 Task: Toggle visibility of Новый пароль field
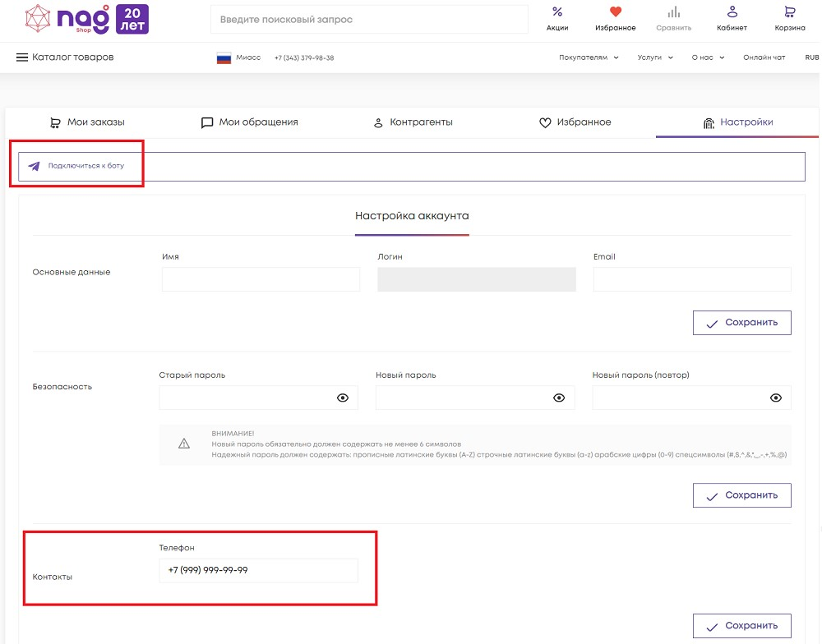tap(559, 398)
